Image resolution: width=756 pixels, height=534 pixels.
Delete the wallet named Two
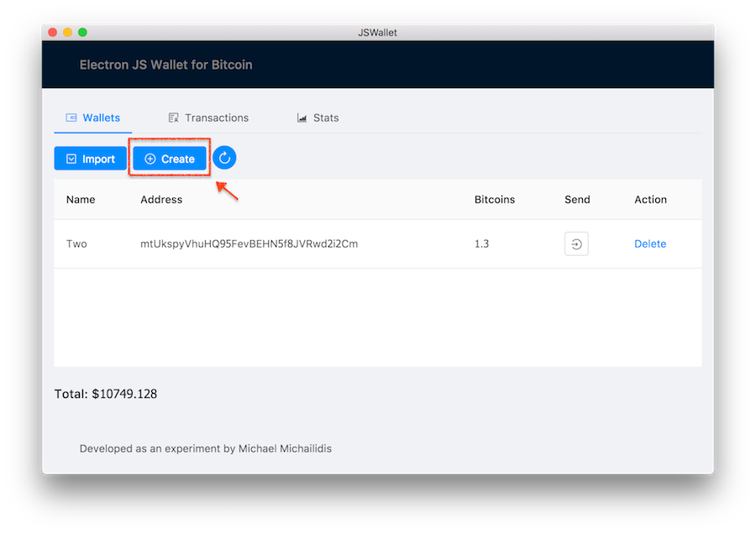[650, 243]
